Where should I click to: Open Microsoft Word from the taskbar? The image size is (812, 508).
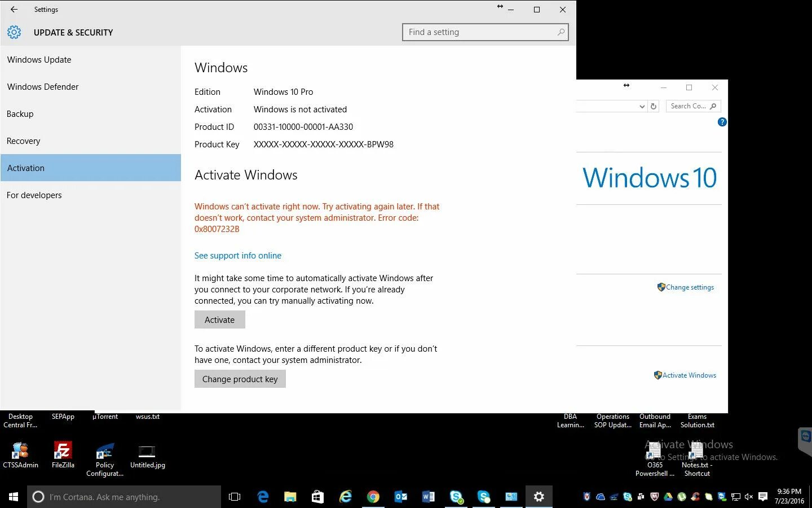428,497
